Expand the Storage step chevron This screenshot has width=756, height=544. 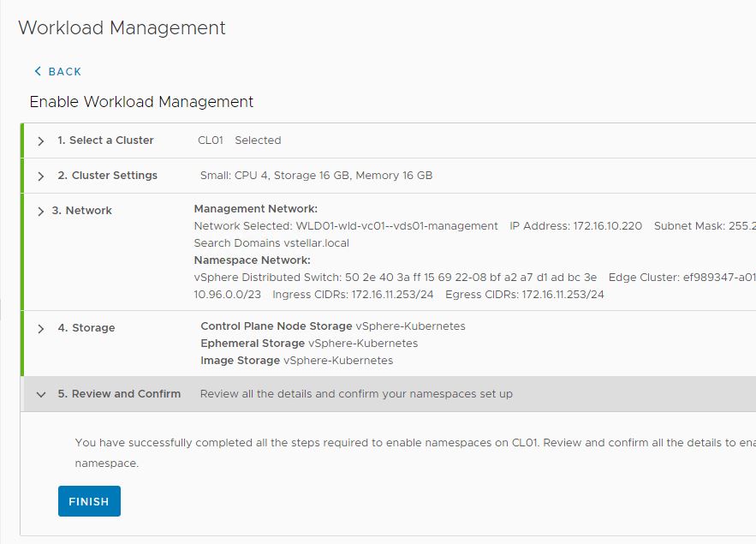coord(40,329)
